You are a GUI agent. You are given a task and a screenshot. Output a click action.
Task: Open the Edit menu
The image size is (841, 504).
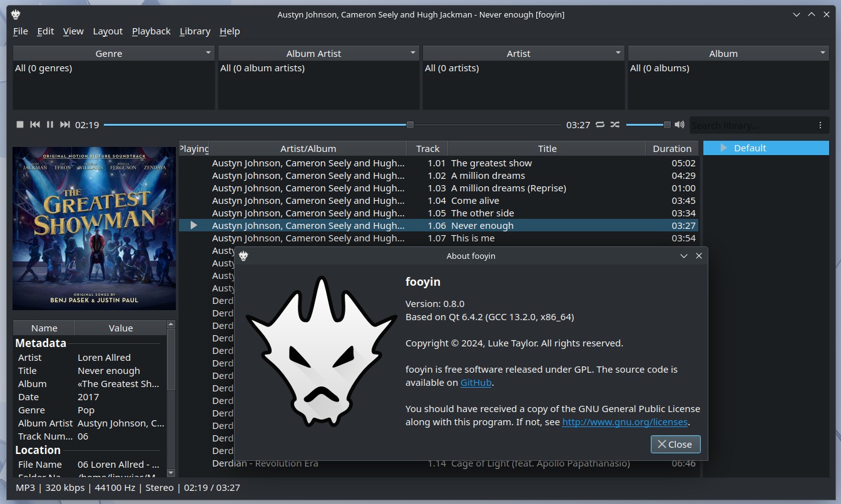pos(46,31)
